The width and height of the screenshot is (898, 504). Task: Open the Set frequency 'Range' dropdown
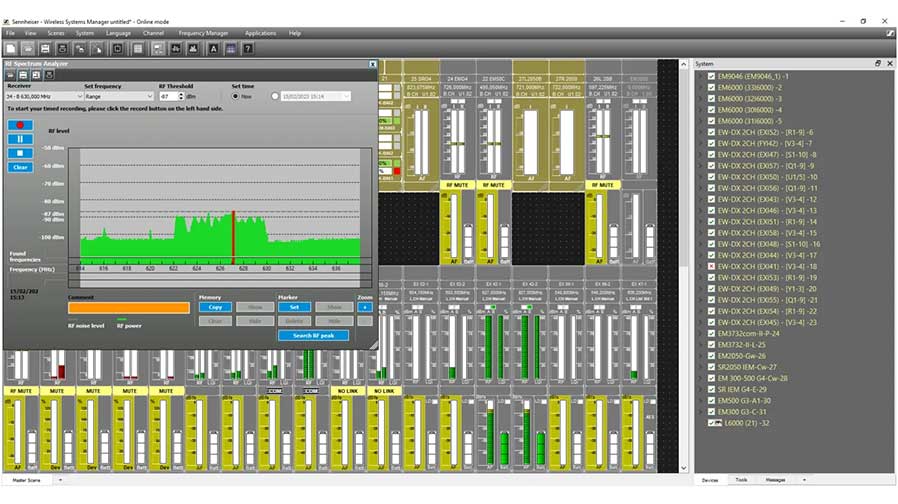pyautogui.click(x=119, y=97)
